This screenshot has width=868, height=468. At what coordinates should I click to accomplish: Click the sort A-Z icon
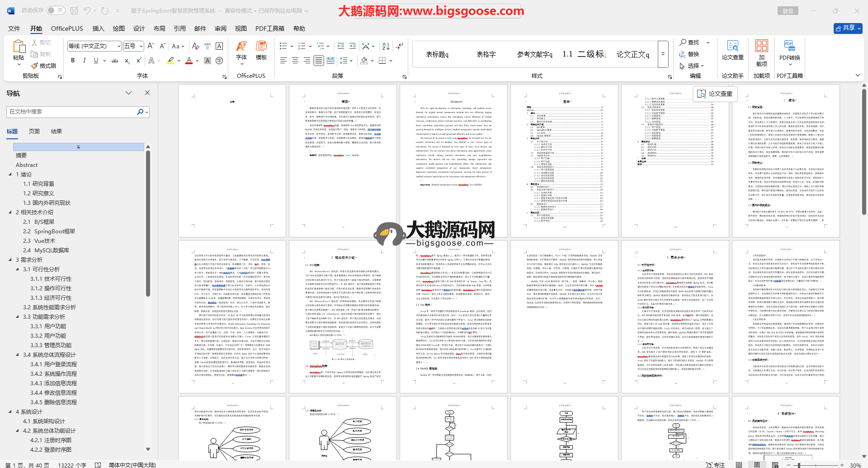[386, 46]
